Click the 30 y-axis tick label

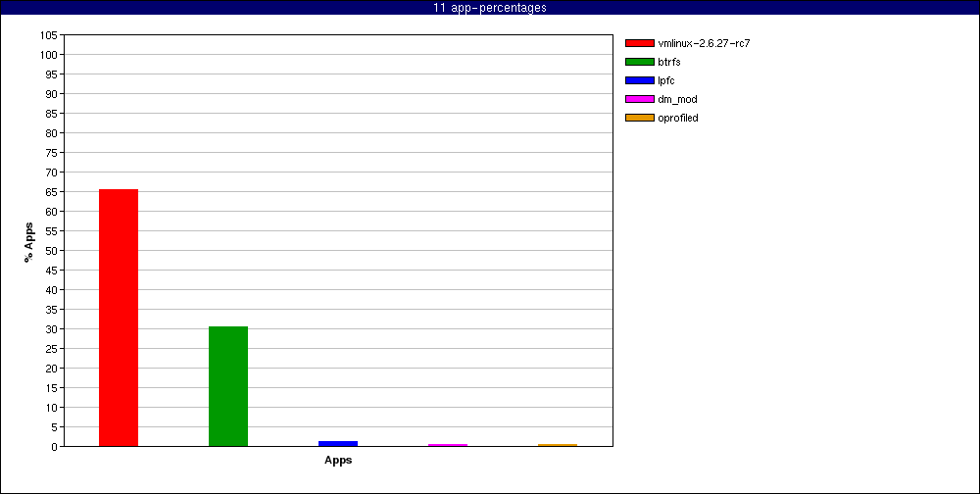(x=53, y=329)
